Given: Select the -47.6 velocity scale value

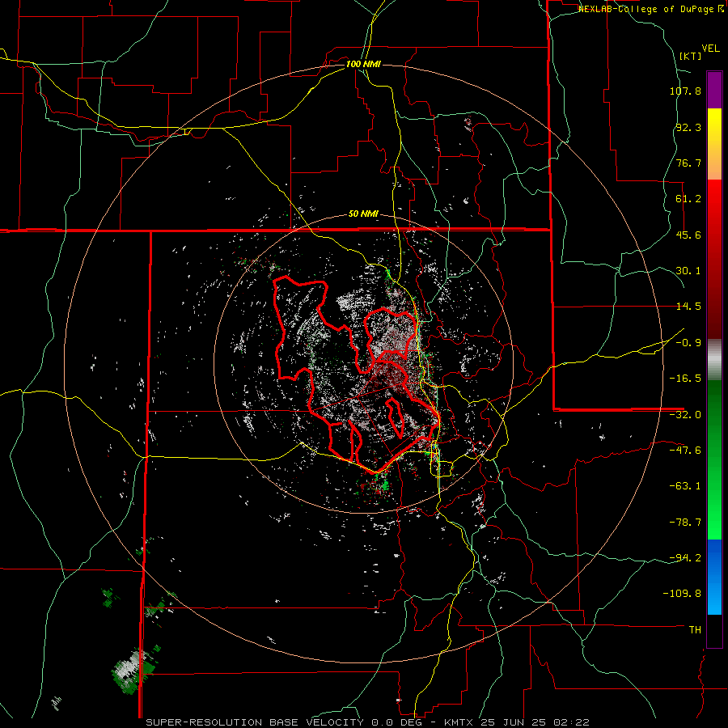Looking at the screenshot, I should pyautogui.click(x=685, y=451).
